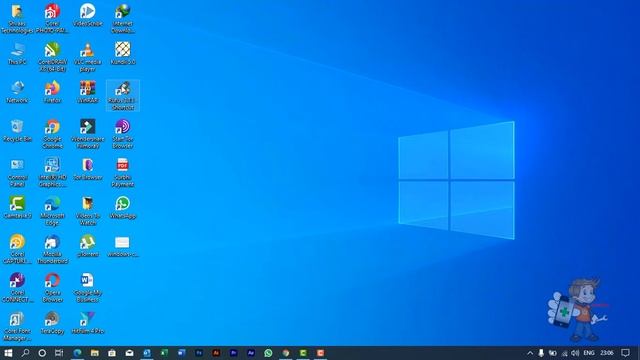640x360 pixels.
Task: Open the TeraCopy desktop shortcut
Action: coord(52,322)
